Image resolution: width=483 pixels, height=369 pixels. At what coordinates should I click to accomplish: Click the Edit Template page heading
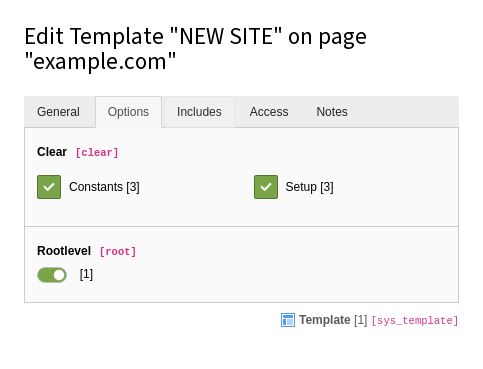[x=196, y=49]
